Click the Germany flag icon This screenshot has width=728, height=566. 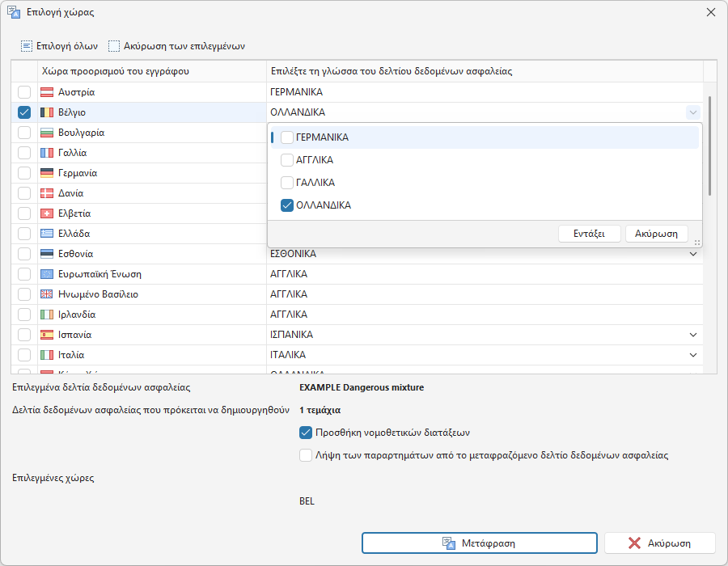point(47,173)
